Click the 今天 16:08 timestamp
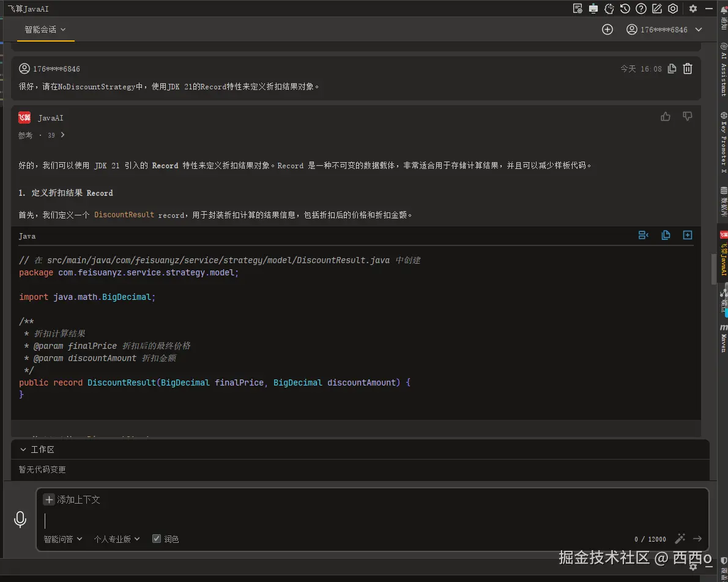 pos(641,69)
